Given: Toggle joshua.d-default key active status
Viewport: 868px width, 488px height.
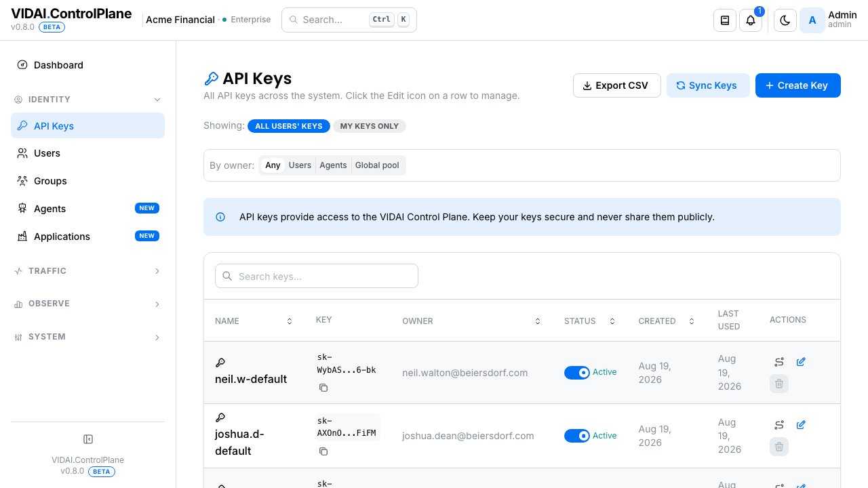Looking at the screenshot, I should pyautogui.click(x=577, y=436).
